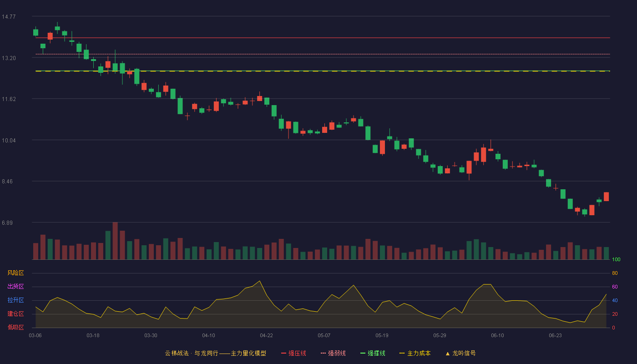Click the 04-22 date axis label
The height and width of the screenshot is (364, 637).
coord(266,335)
